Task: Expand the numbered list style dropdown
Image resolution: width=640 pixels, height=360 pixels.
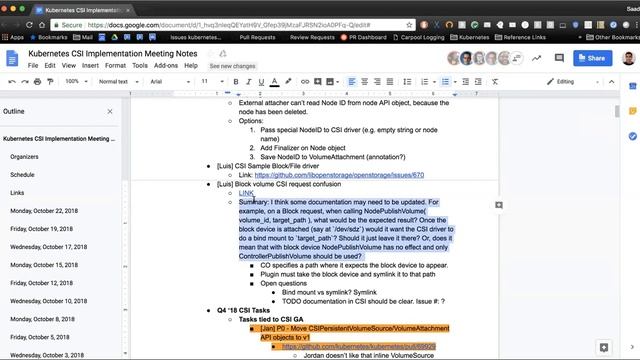Action: (x=434, y=82)
